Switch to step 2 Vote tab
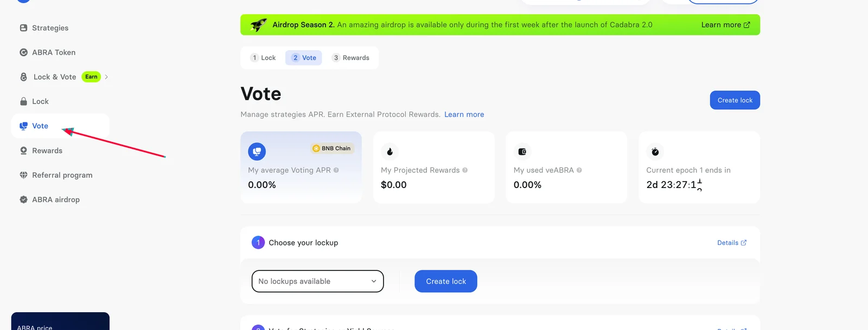The width and height of the screenshot is (868, 330). 304,58
